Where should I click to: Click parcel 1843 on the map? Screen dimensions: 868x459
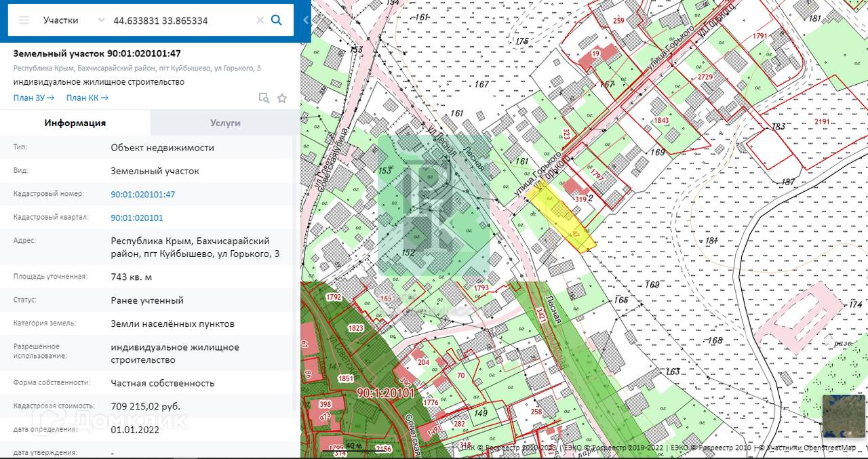[660, 121]
